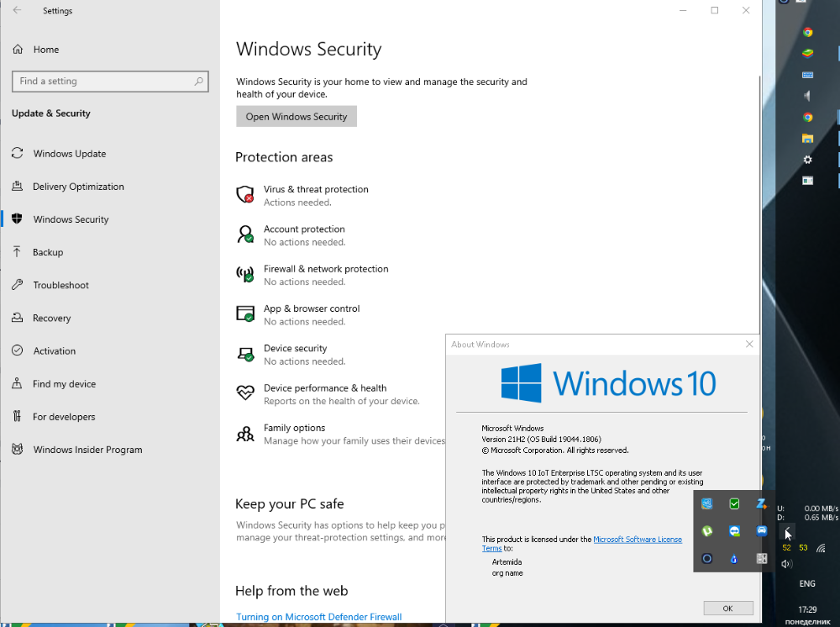Go back with the Settings back arrow

point(17,10)
